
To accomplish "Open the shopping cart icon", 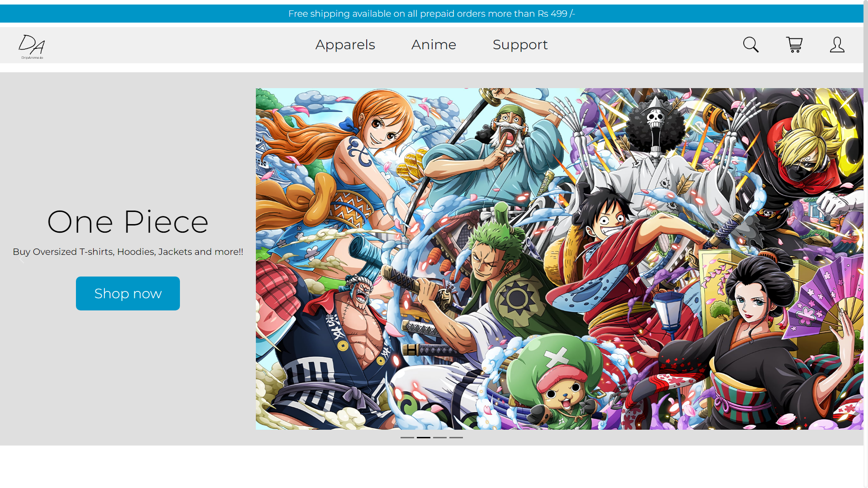I will click(x=794, y=45).
